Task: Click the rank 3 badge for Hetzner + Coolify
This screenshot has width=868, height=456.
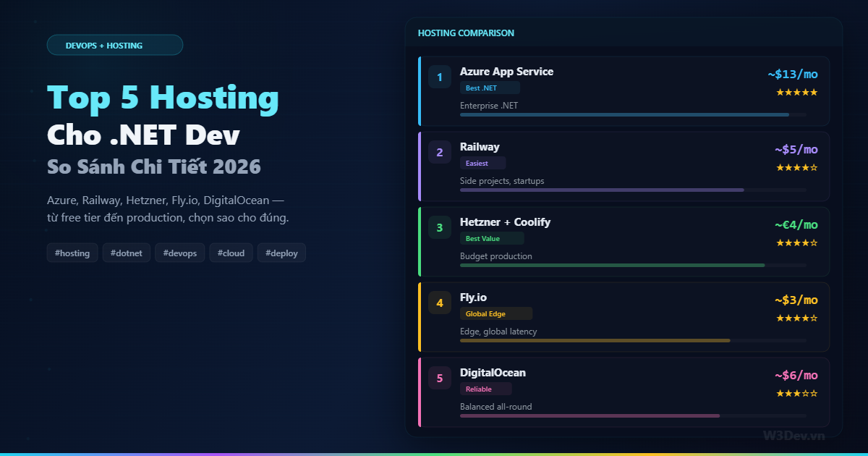Action: pos(440,227)
